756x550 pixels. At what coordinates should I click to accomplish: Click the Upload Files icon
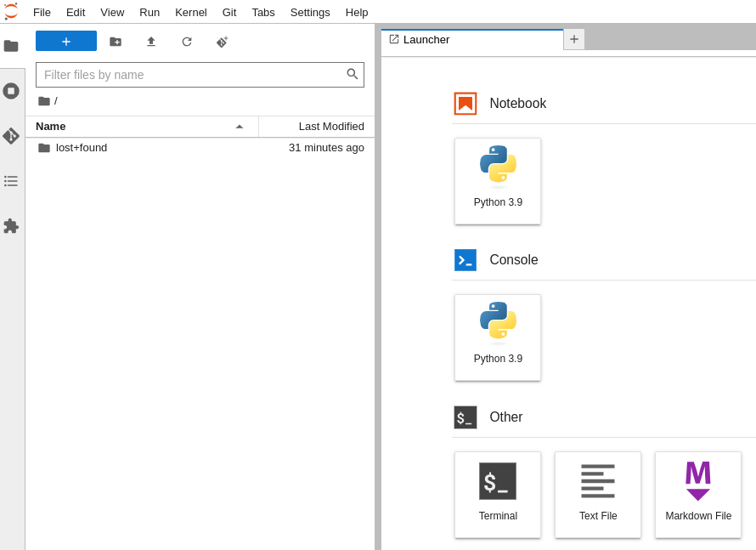tap(151, 42)
